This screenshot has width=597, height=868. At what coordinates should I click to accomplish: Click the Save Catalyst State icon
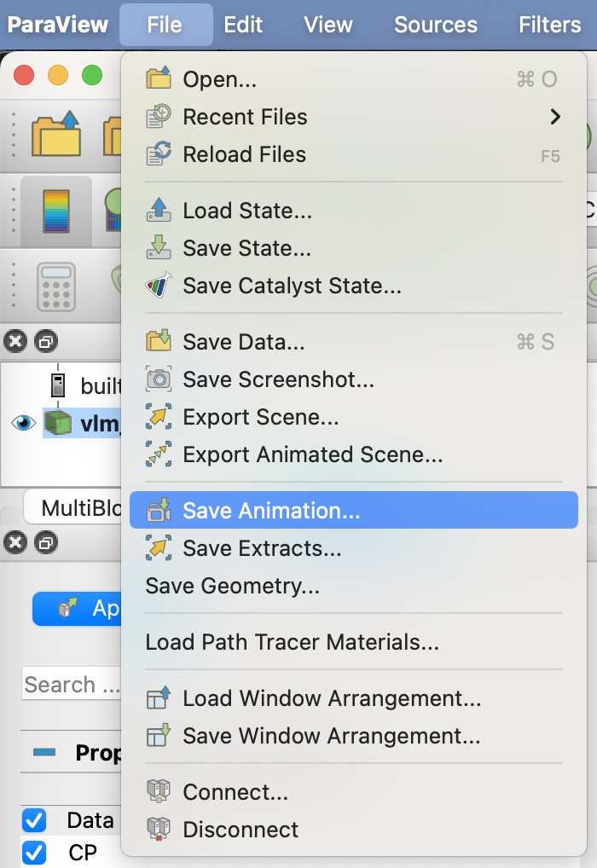159,286
